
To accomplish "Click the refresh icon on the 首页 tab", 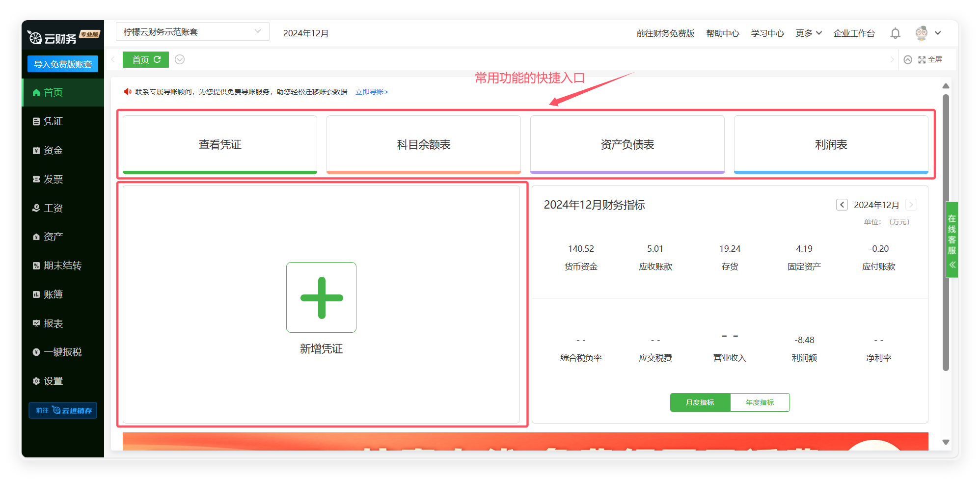I will 158,59.
